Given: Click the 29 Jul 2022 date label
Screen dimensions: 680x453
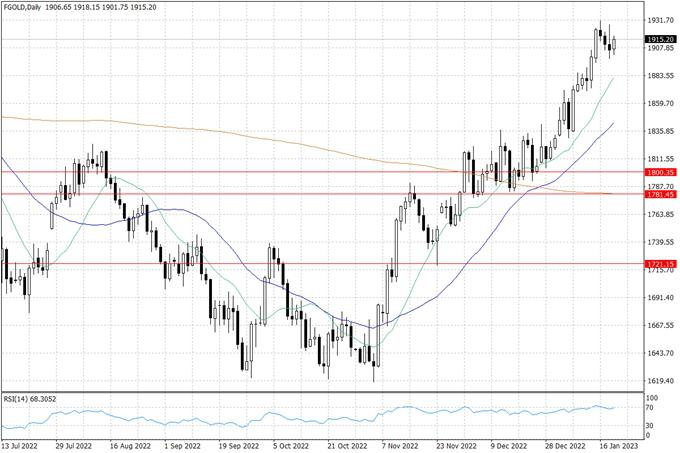Looking at the screenshot, I should 76,445.
